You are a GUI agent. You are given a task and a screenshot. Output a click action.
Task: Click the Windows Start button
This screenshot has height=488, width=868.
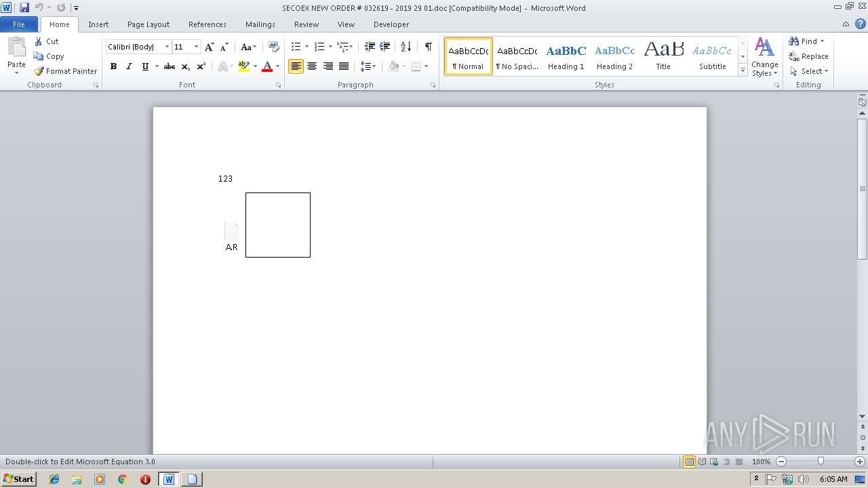click(18, 479)
